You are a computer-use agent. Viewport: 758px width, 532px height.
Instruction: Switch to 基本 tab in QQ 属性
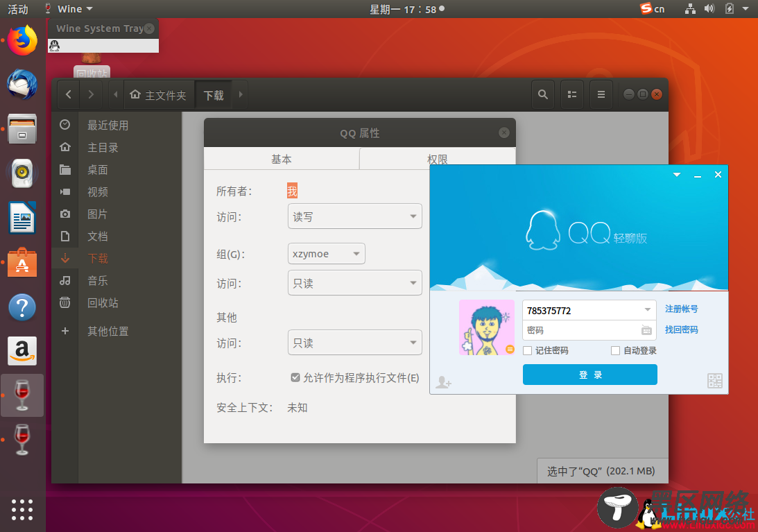pos(282,159)
